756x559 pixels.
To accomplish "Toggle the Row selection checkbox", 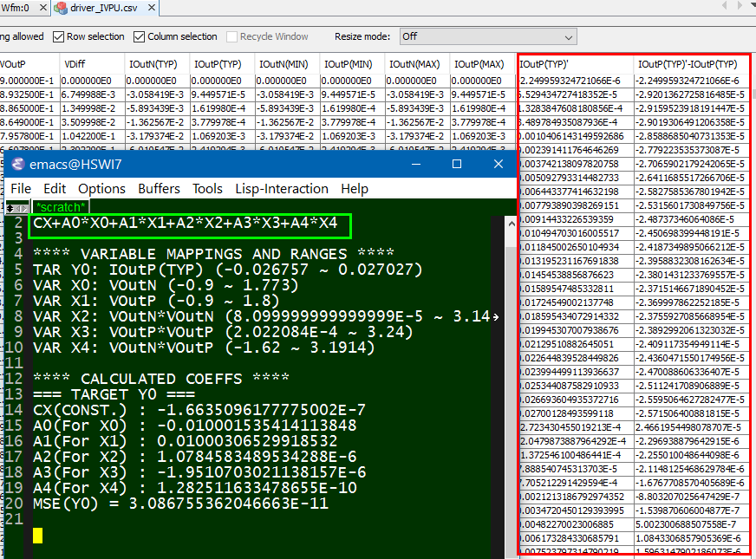I will [59, 37].
